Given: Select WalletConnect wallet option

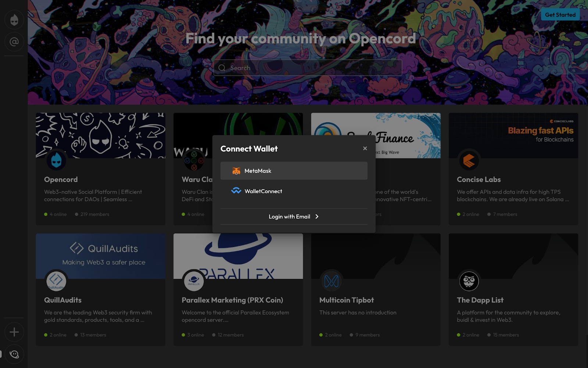Looking at the screenshot, I should pos(294,191).
